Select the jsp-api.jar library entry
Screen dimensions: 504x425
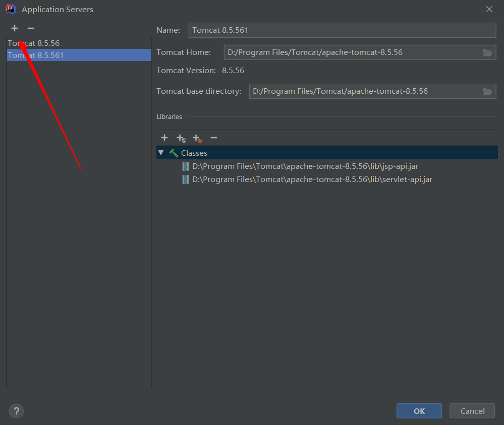tap(305, 166)
